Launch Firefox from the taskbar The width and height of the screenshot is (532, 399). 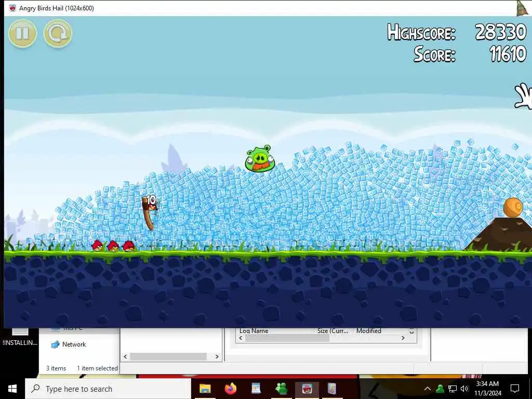pos(231,389)
